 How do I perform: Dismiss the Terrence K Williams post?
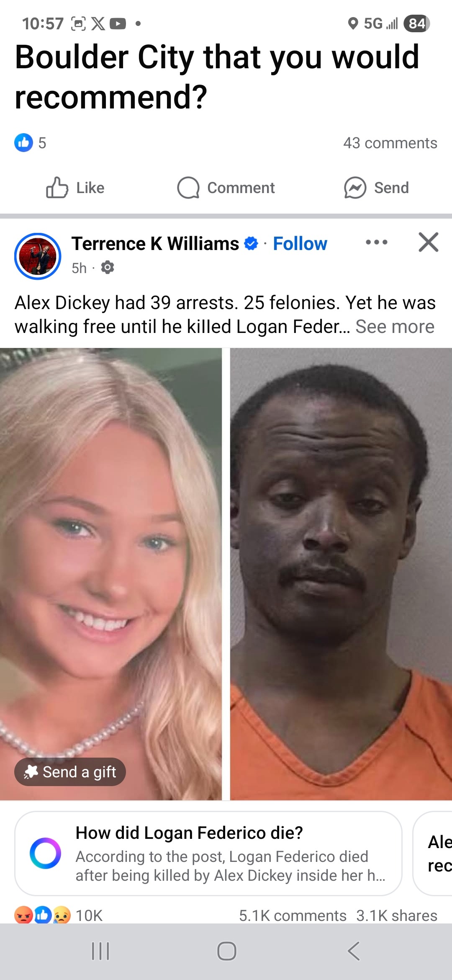coord(428,242)
